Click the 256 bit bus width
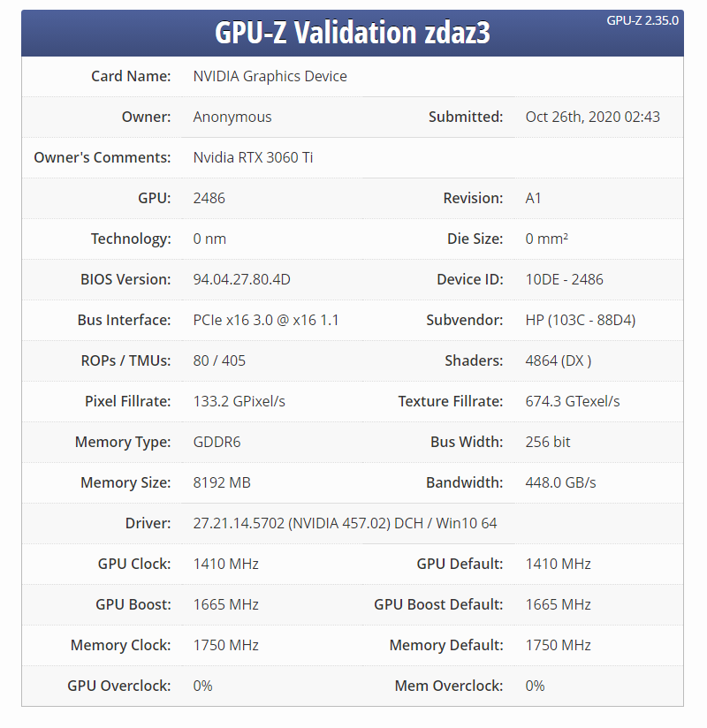This screenshot has height=728, width=707. point(548,442)
